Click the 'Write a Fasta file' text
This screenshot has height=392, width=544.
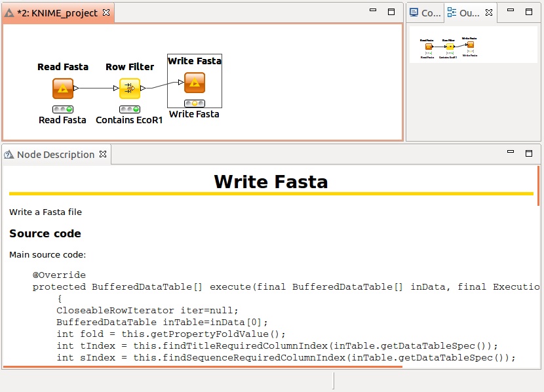(x=45, y=212)
